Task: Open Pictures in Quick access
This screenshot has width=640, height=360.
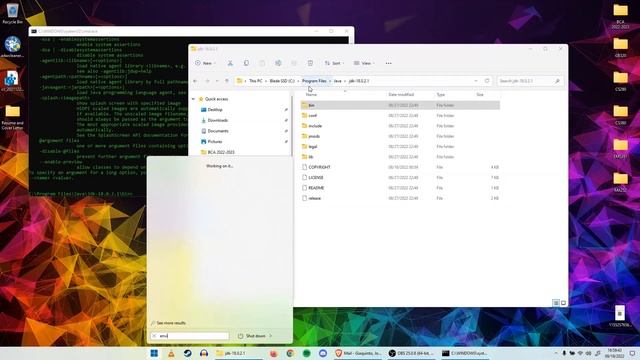Action: [215, 142]
